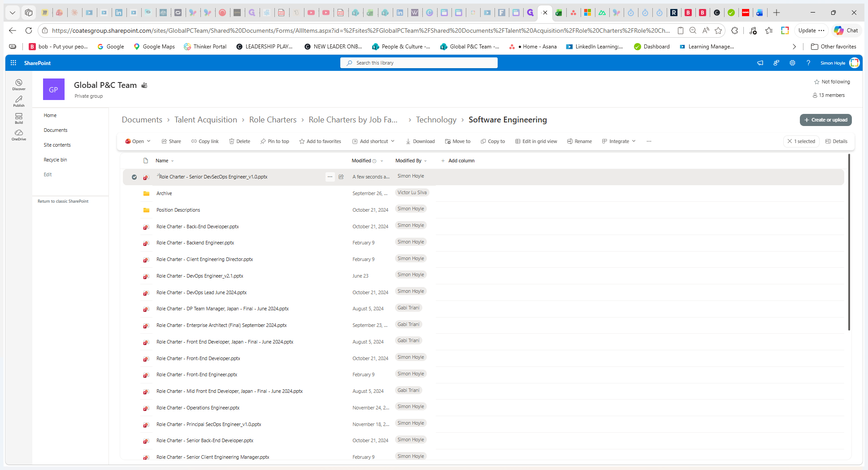868x470 pixels.
Task: Click Move to command
Action: [x=457, y=141]
